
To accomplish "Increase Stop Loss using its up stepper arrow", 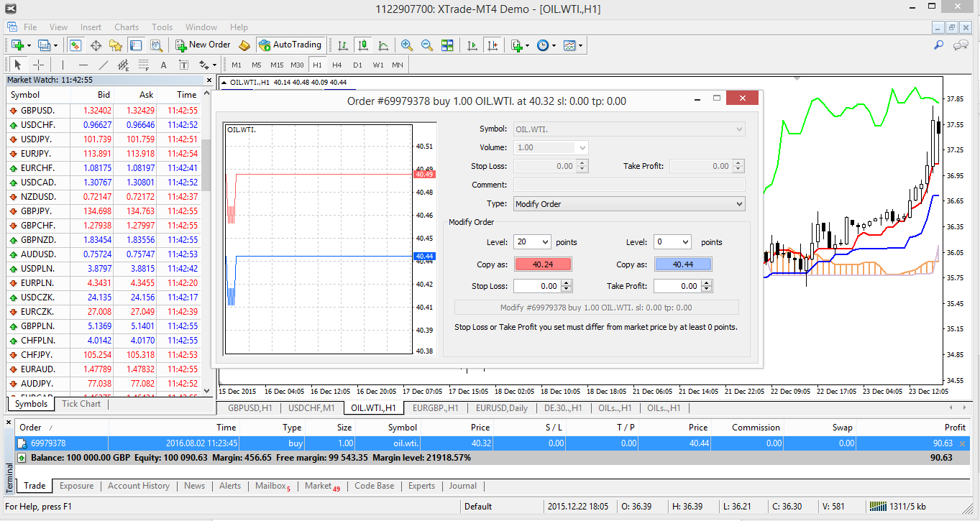I will 565,282.
